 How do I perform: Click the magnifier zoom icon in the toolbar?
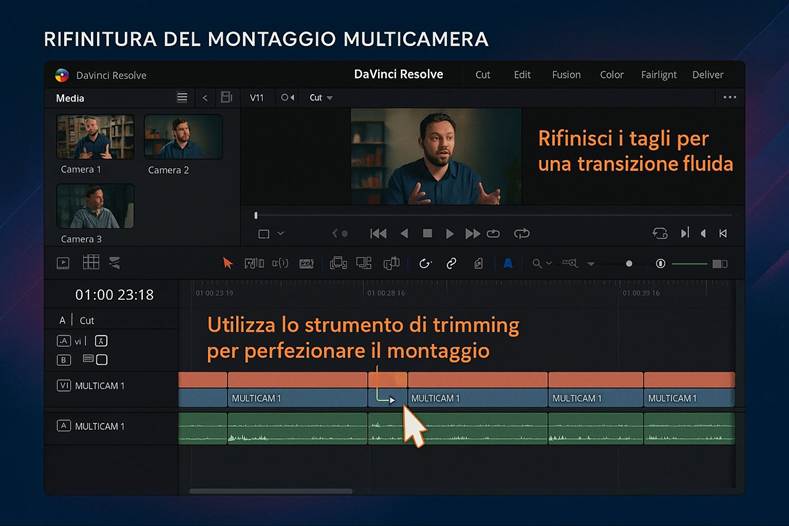point(537,263)
